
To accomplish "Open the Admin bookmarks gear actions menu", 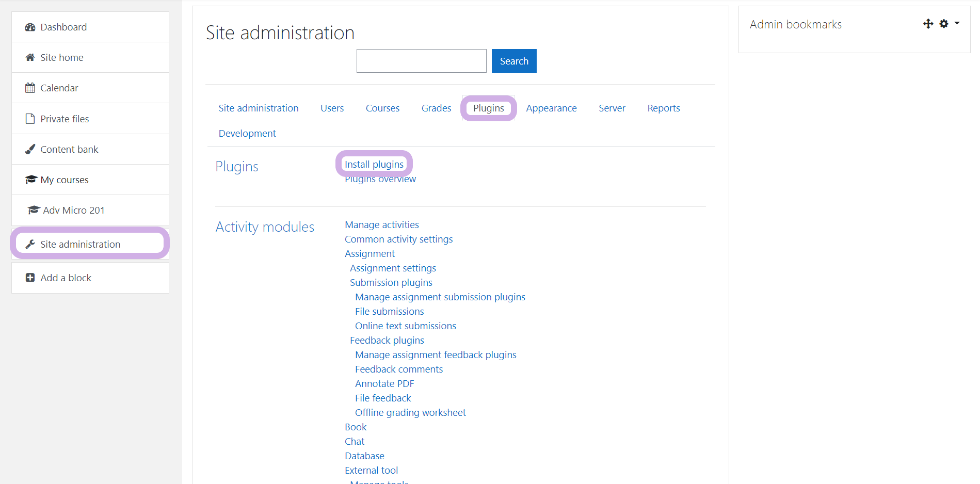I will point(949,24).
